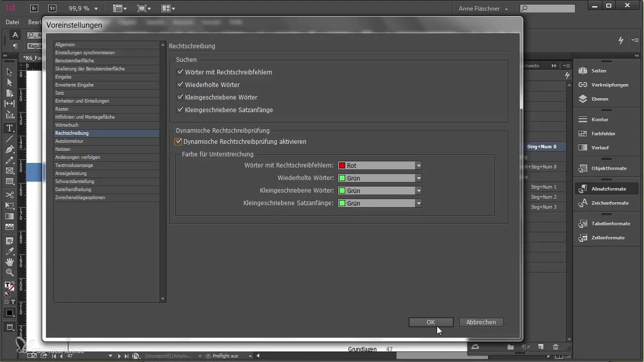The height and width of the screenshot is (362, 644).
Task: Uncheck Wiederholte Wörter
Action: click(x=180, y=85)
